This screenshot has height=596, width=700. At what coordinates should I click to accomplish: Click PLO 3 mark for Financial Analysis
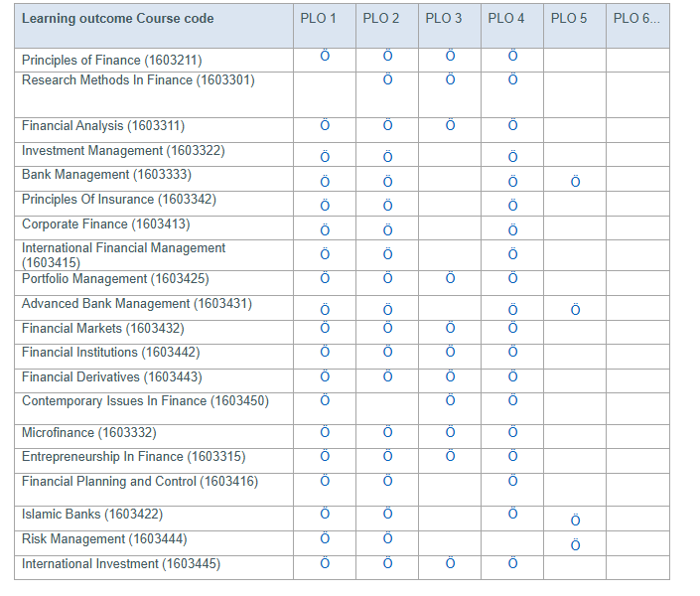tap(451, 125)
